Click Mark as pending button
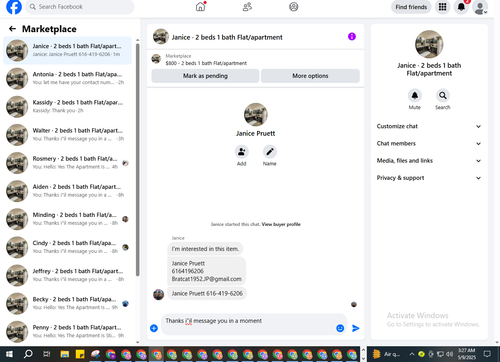Screen dimensions: 500x362 pyautogui.click(x=205, y=76)
